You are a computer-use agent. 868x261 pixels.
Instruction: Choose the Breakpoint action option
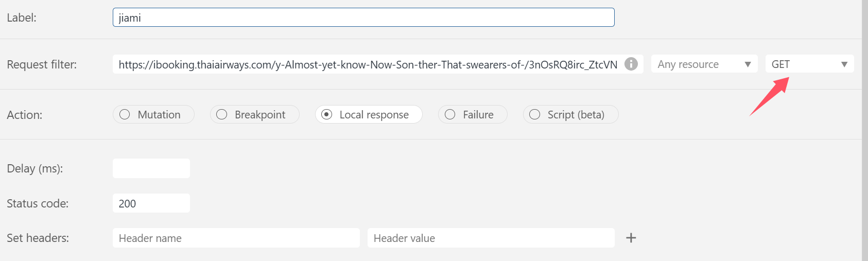pos(222,114)
